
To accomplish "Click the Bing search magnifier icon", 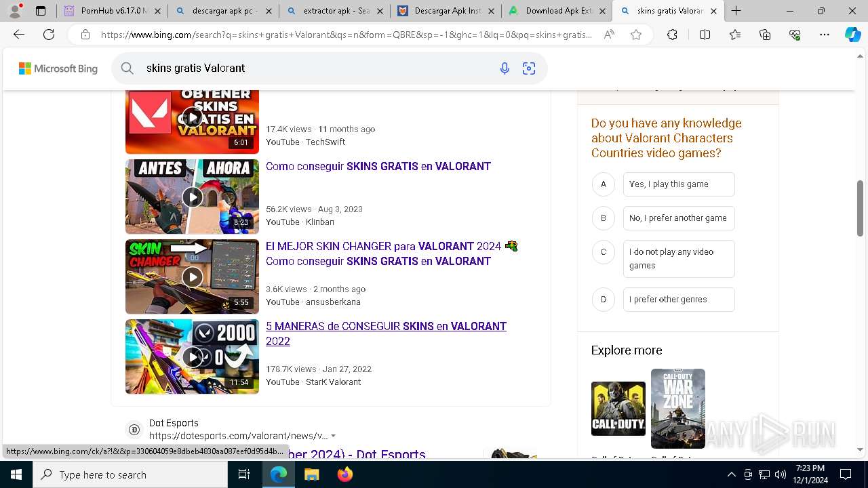I will pos(127,68).
